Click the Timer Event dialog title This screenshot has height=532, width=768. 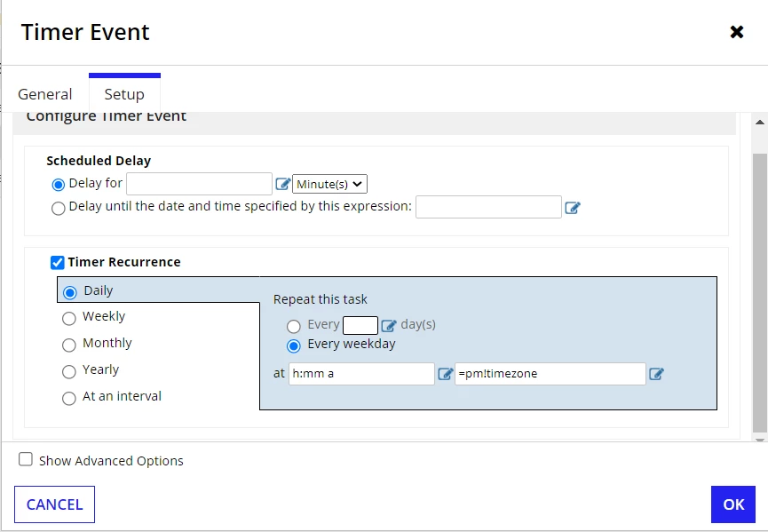coord(85,32)
